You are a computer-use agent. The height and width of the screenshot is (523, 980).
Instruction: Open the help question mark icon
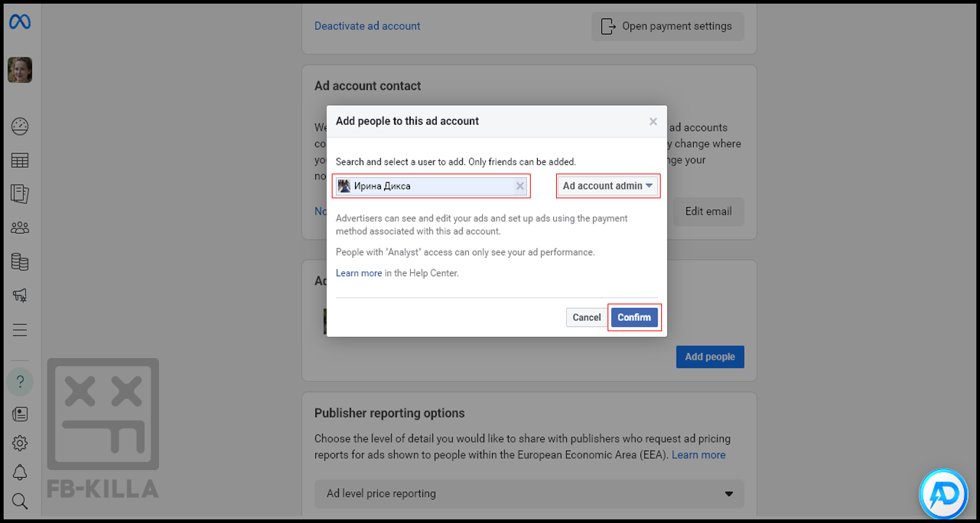20,381
